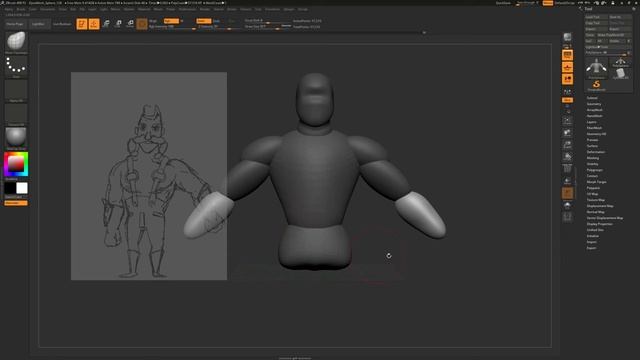Toggle Ghost transparency button

(x=567, y=193)
